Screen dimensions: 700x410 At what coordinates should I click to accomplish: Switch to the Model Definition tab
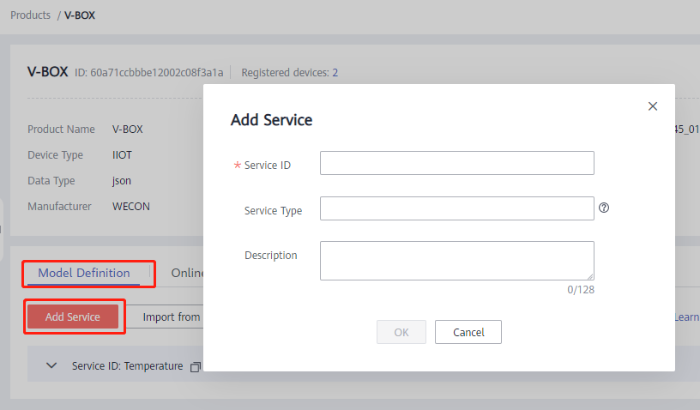tap(84, 273)
